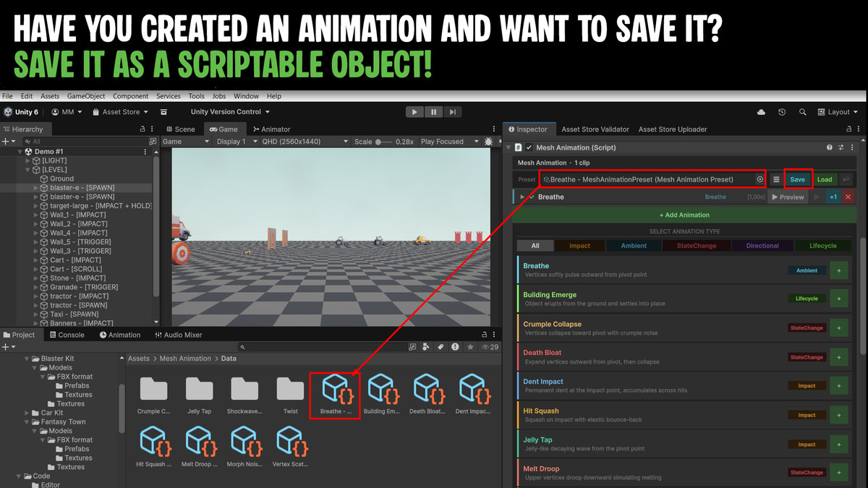
Task: Click the Pause button in Unity toolbar
Action: click(x=433, y=112)
